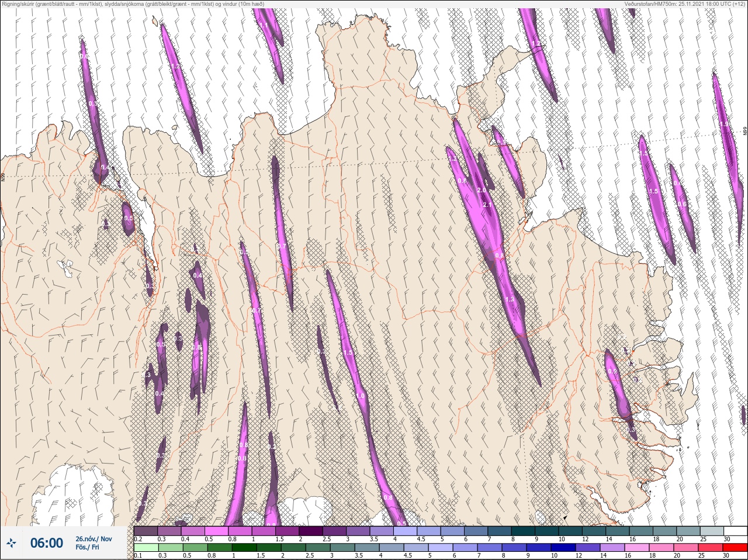Click the source text "Veðurstofan/HM750m" with the run date
The height and width of the screenshot is (560, 748).
click(x=685, y=4)
